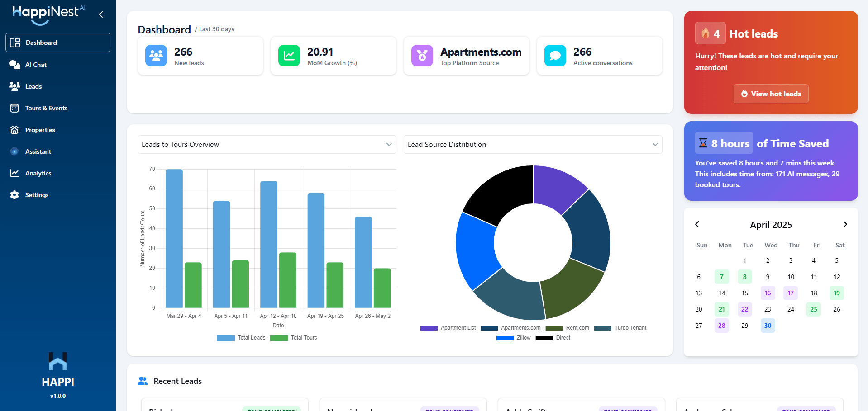Image resolution: width=868 pixels, height=411 pixels.
Task: Navigate to Properties via its sidebar icon
Action: coord(14,130)
